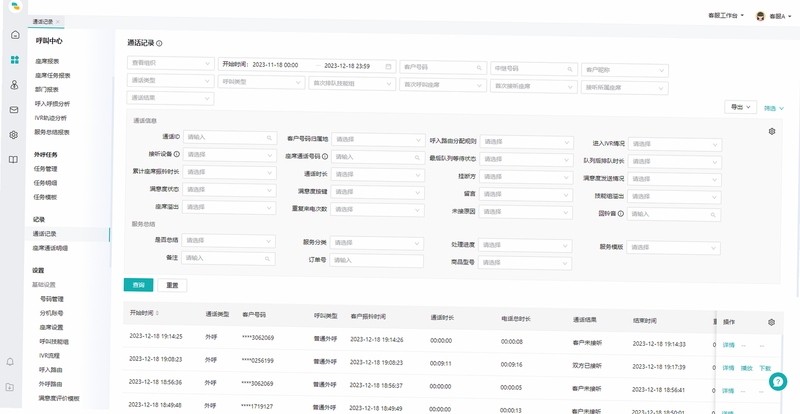This screenshot has height=414, width=800.
Task: Open the 商品型号 dropdown
Action: pos(525,263)
